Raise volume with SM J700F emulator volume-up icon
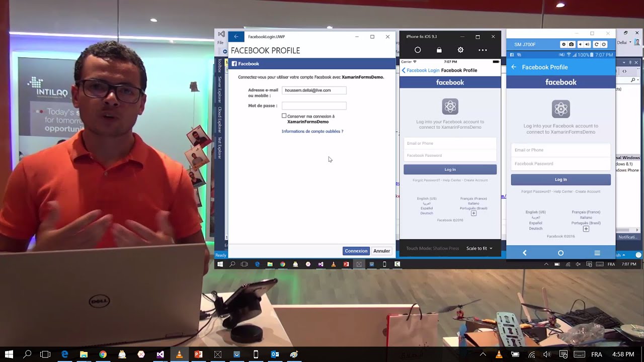Screen dimensions: 644x362 click(x=588, y=44)
